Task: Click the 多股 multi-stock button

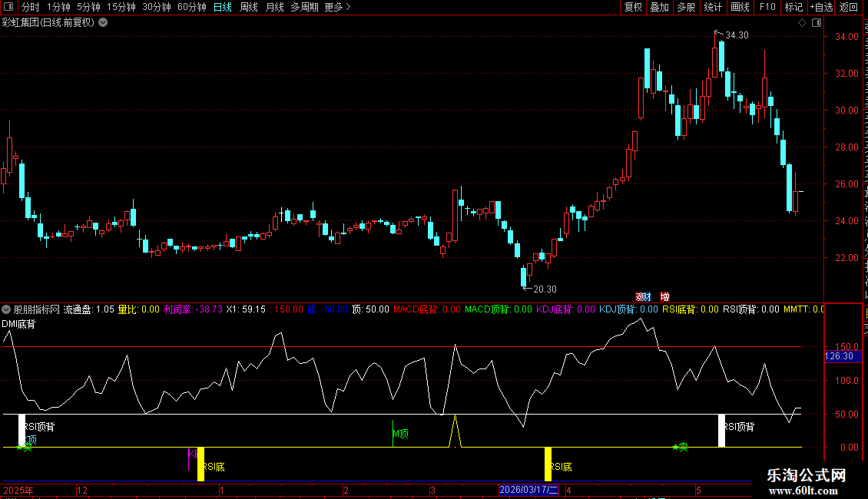Action: coord(686,7)
